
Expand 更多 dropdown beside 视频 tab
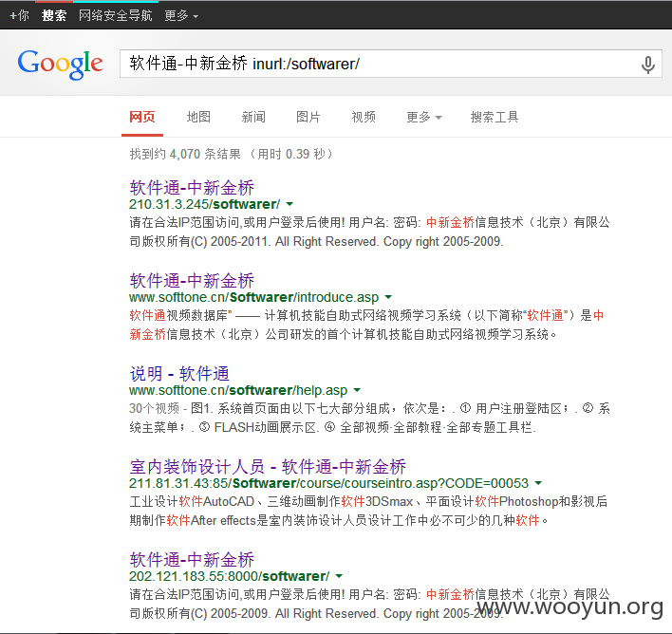(x=424, y=117)
